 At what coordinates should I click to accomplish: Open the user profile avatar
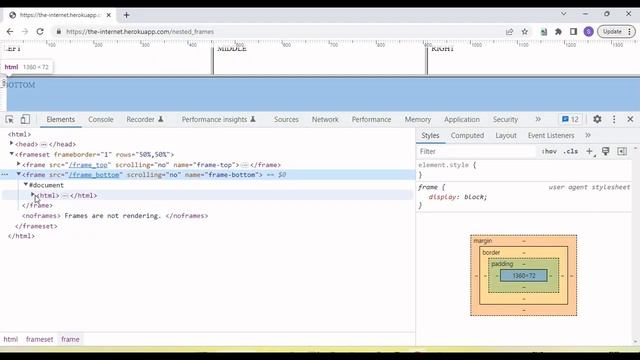589,31
